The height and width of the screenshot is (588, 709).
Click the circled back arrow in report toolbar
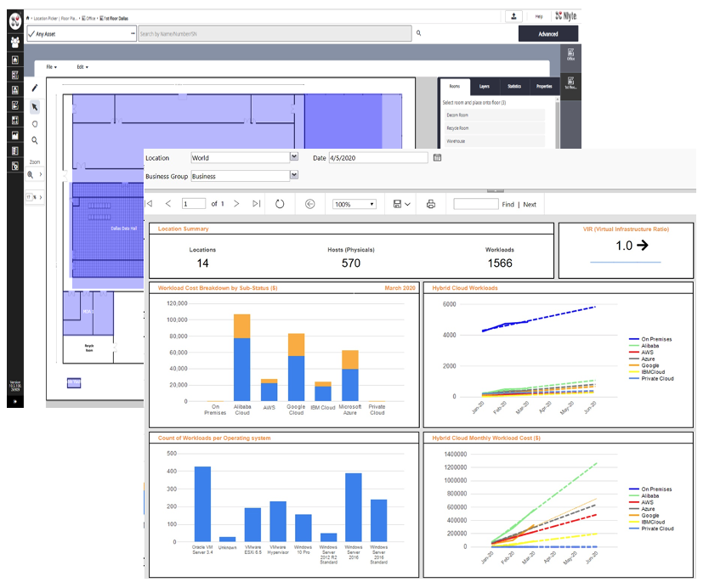click(310, 204)
